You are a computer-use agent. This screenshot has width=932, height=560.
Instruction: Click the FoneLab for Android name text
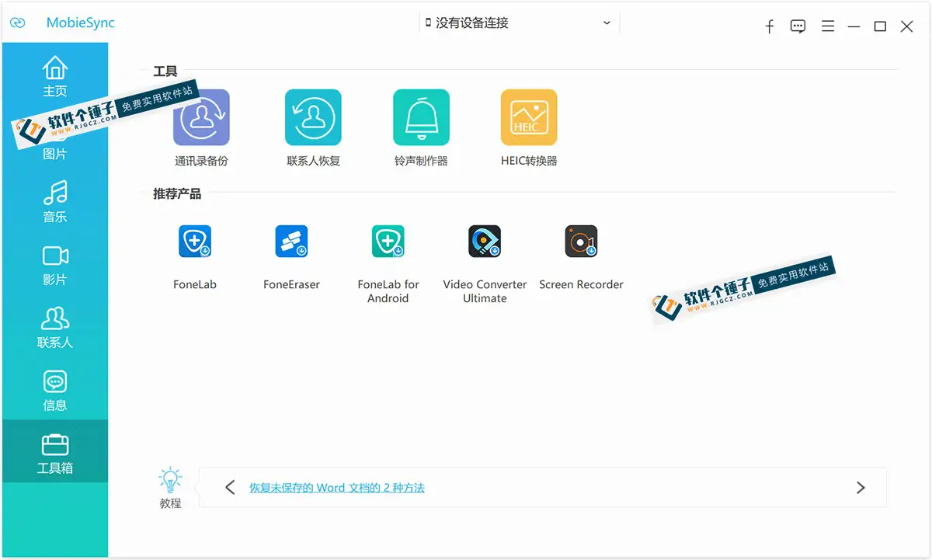tap(388, 291)
